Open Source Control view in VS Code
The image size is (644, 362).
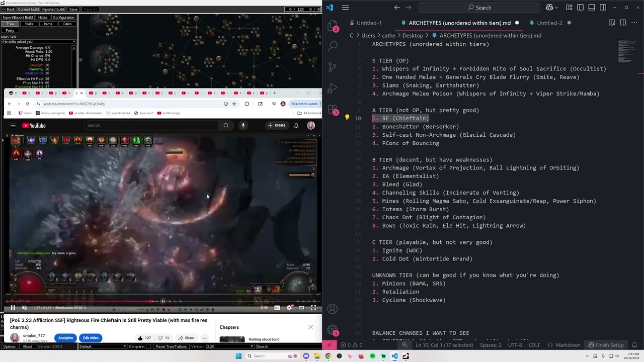point(332,67)
